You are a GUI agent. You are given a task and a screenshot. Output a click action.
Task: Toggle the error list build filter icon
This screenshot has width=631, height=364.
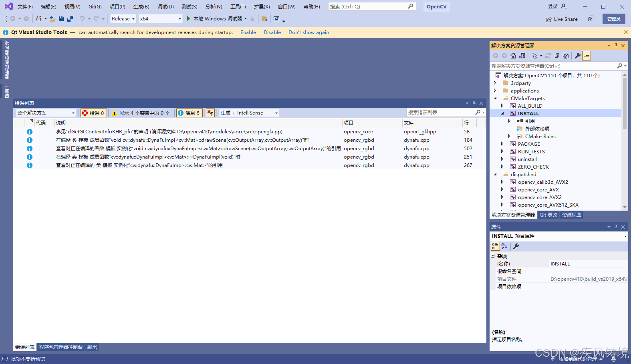[210, 113]
